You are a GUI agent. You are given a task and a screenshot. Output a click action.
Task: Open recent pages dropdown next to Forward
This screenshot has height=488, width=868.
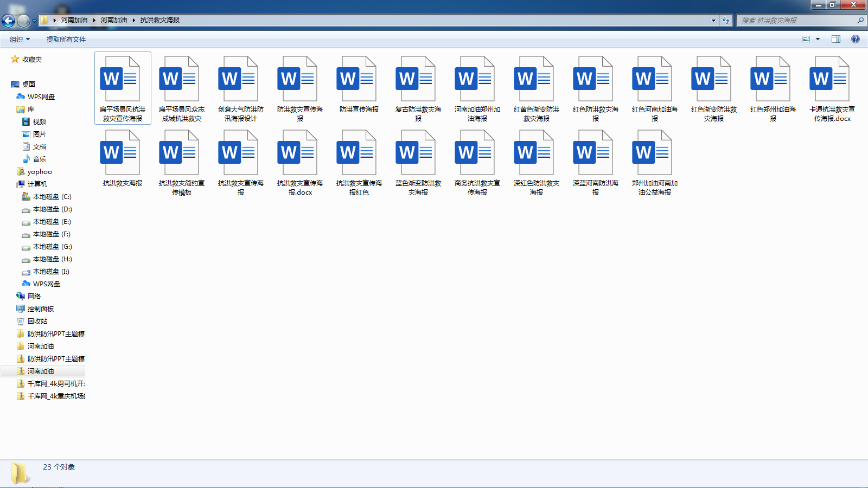click(34, 21)
